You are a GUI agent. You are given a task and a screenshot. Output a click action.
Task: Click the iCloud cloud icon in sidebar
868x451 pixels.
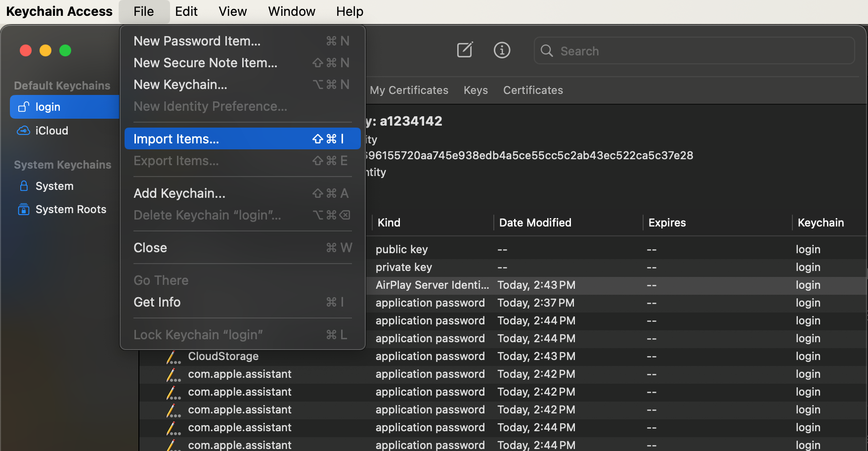(23, 131)
